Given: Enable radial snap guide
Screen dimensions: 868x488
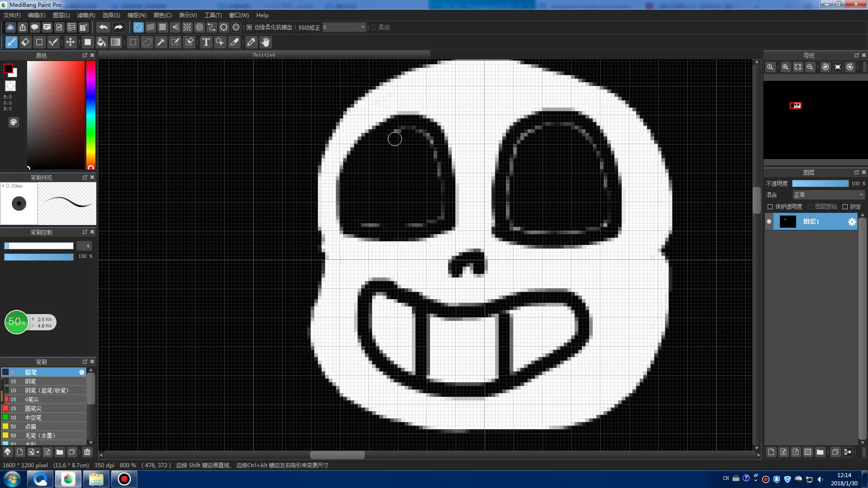Looking at the screenshot, I should [187, 27].
